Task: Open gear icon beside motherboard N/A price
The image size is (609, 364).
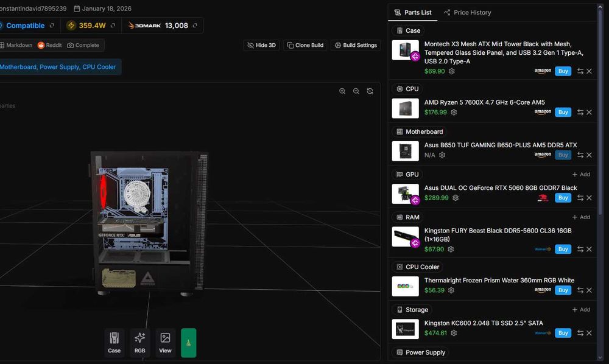Action: 442,155
